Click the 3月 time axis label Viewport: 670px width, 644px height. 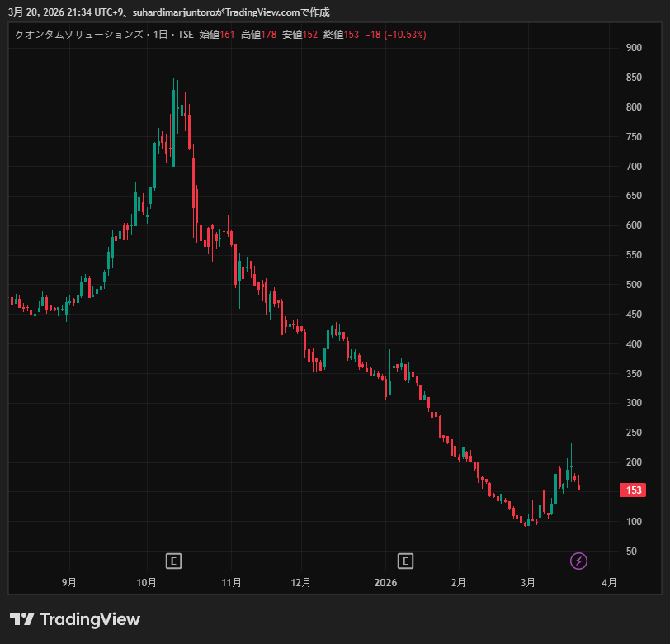[528, 582]
